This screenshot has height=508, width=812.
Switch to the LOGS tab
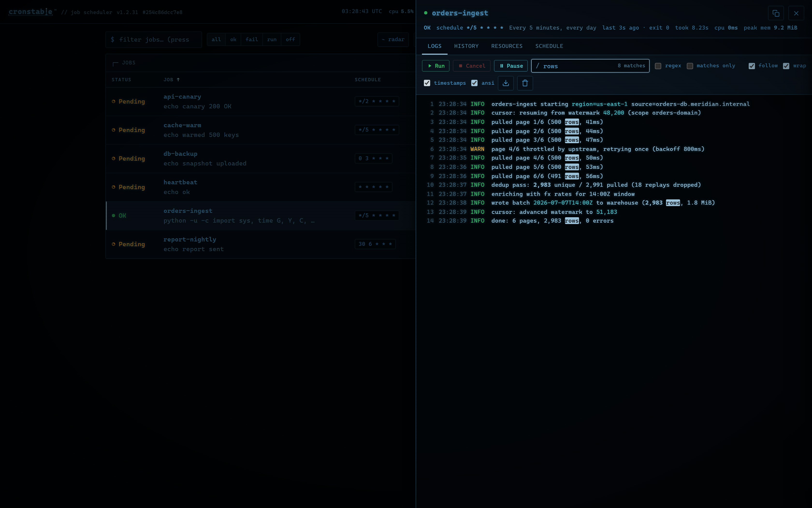pyautogui.click(x=435, y=46)
